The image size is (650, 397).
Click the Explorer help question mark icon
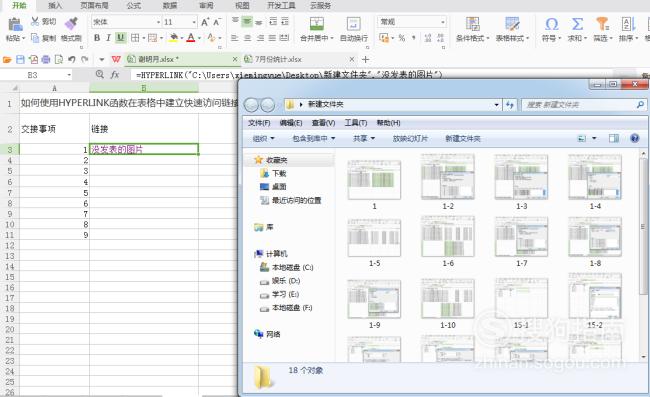[x=634, y=138]
